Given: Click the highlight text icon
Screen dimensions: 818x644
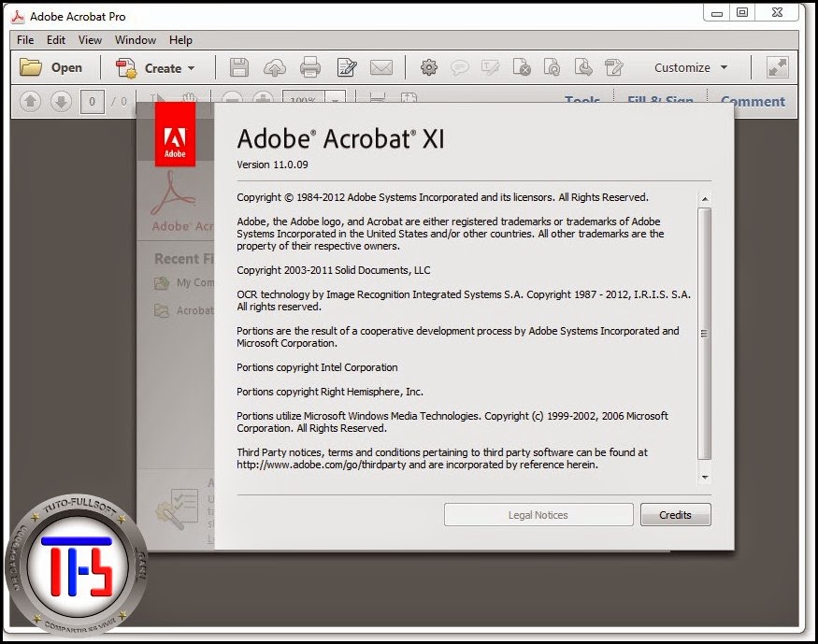Looking at the screenshot, I should pyautogui.click(x=491, y=67).
